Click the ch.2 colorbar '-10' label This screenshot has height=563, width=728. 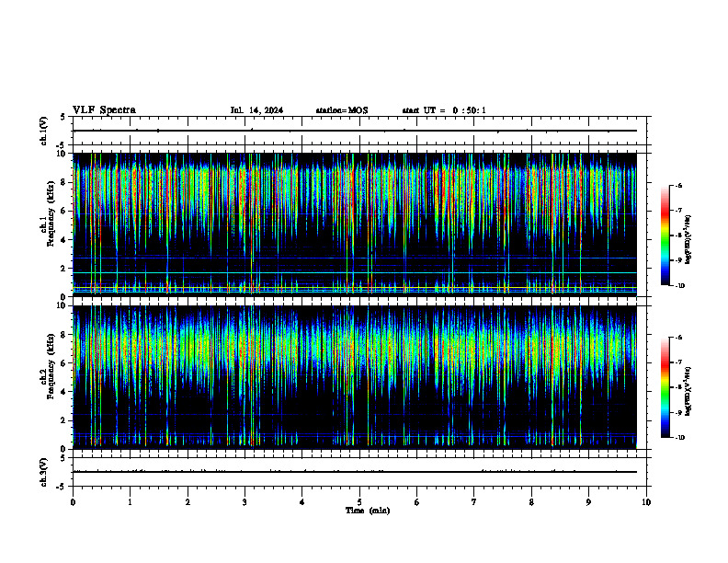[x=679, y=438]
